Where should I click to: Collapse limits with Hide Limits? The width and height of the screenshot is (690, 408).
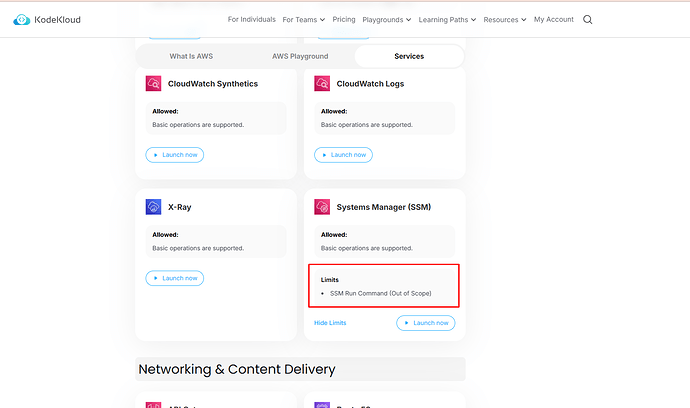(x=332, y=323)
